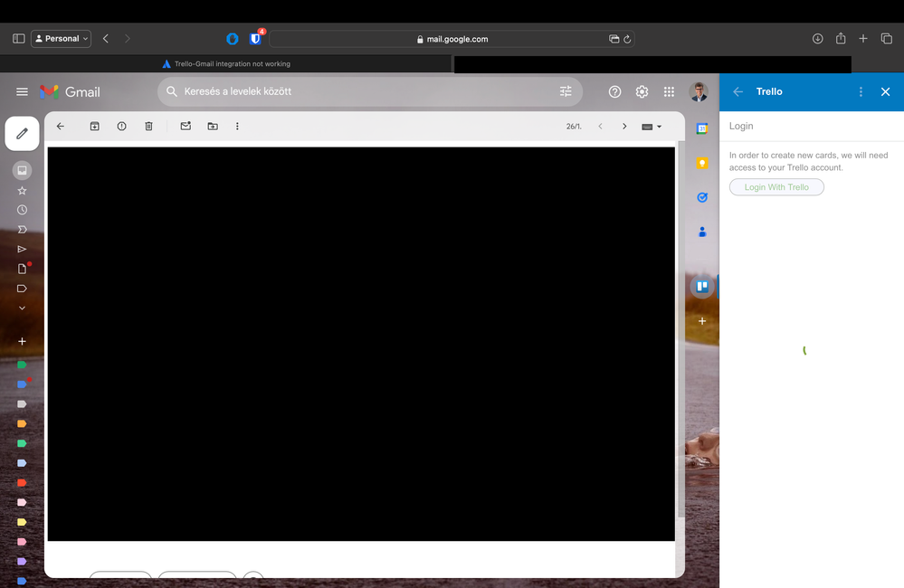Open Drafts icon in sidebar
The height and width of the screenshot is (588, 904).
tap(22, 269)
